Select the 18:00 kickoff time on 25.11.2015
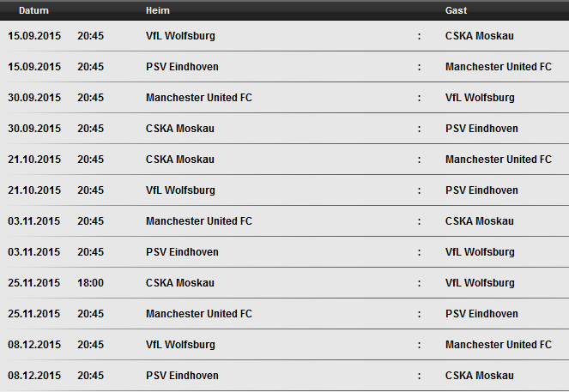The image size is (569, 392). 90,282
